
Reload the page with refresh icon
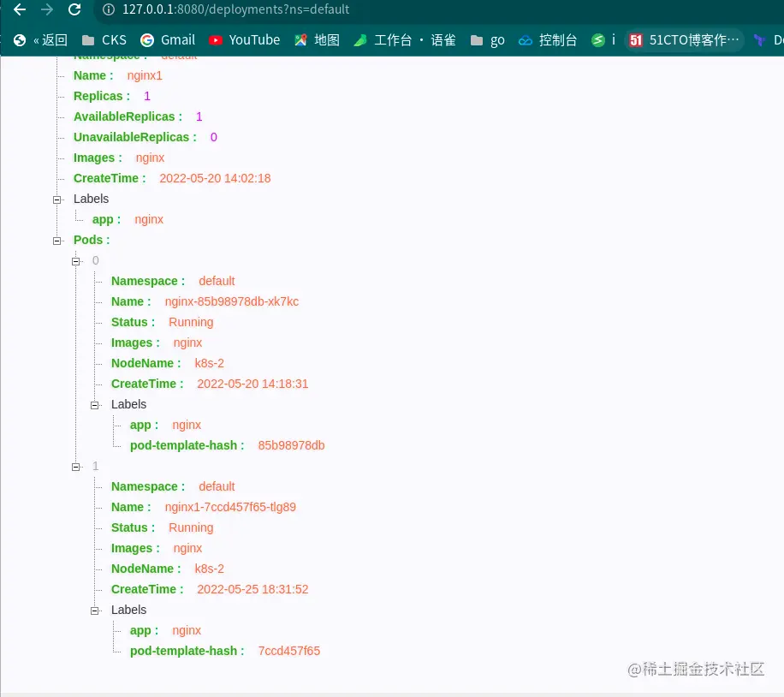click(x=74, y=9)
